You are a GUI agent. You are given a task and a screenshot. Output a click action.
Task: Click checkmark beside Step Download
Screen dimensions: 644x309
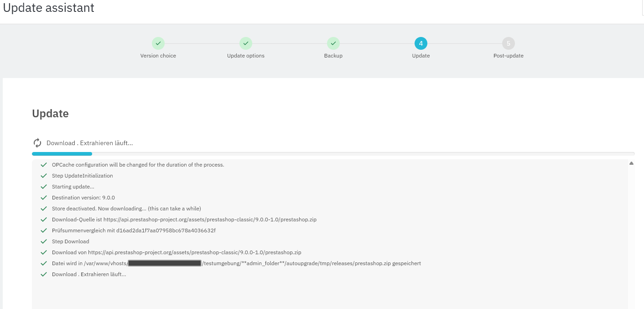[x=44, y=241]
